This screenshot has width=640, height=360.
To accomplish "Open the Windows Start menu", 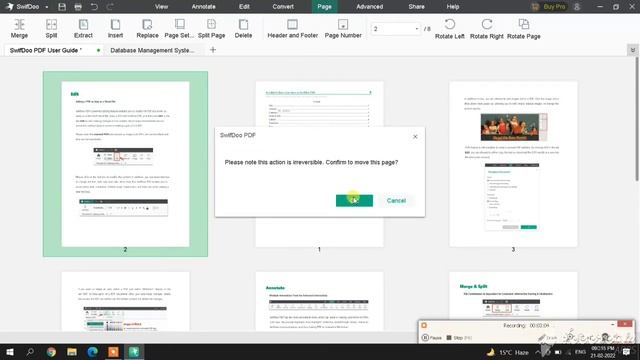I will click(9, 352).
